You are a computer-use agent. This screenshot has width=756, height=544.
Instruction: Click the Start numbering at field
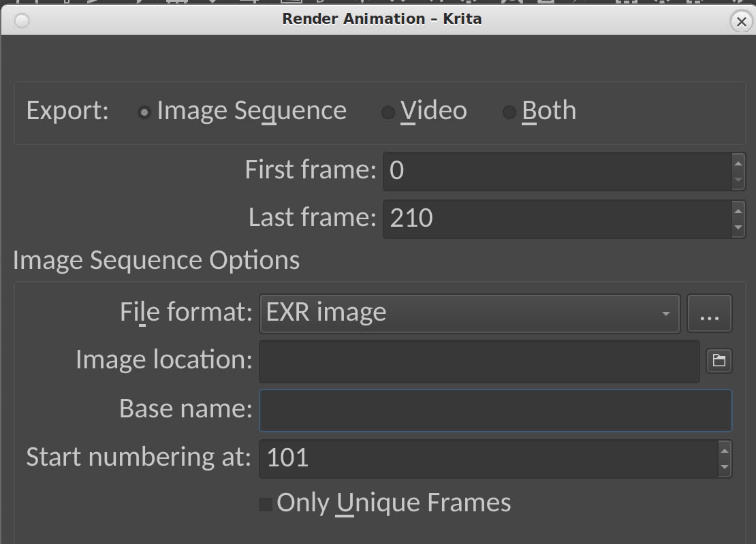[487, 458]
